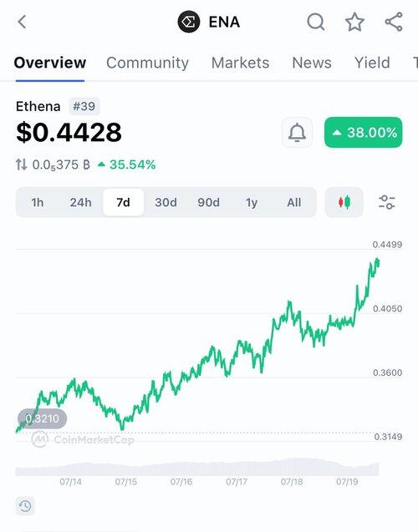
Task: Open chart settings sliders icon
Action: (x=387, y=202)
